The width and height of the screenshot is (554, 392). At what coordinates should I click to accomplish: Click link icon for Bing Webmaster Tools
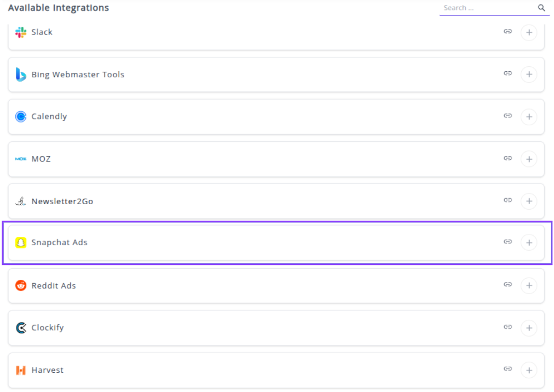click(x=507, y=73)
